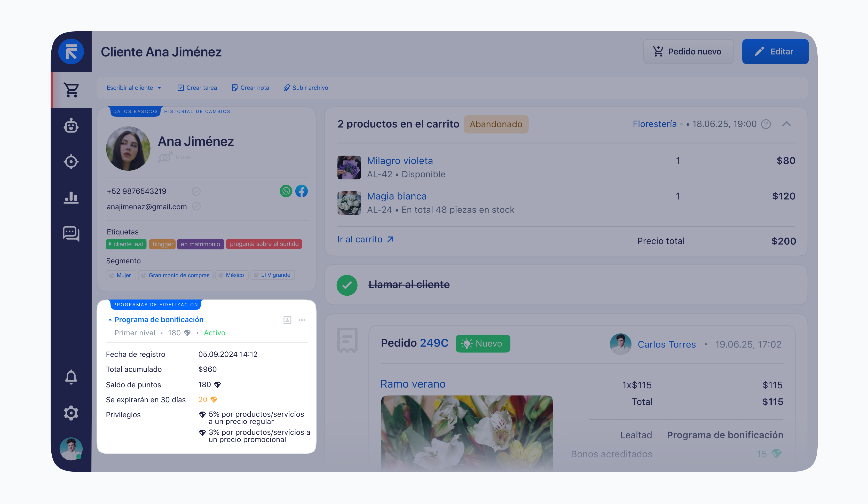The height and width of the screenshot is (504, 868).
Task: Click Crear nota in the toolbar
Action: [x=250, y=88]
